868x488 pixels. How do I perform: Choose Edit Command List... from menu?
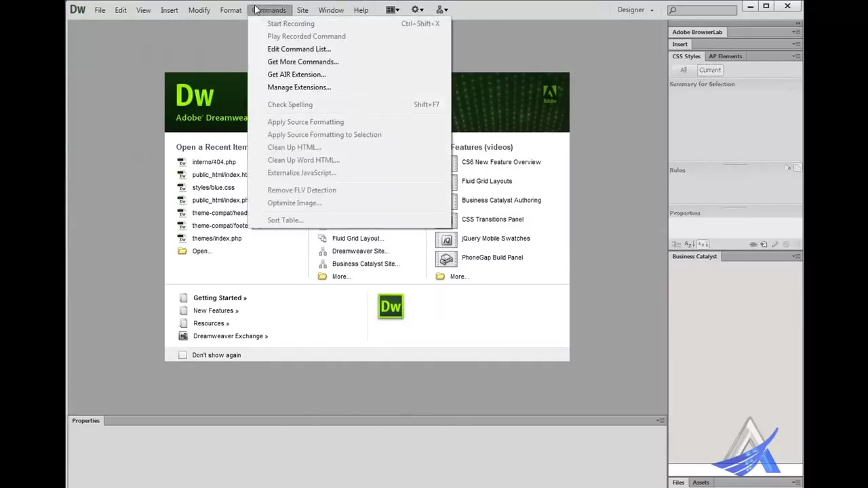349,49
